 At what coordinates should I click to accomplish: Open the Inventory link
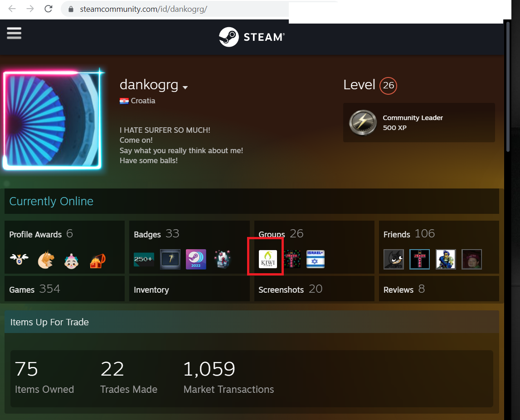(x=151, y=290)
